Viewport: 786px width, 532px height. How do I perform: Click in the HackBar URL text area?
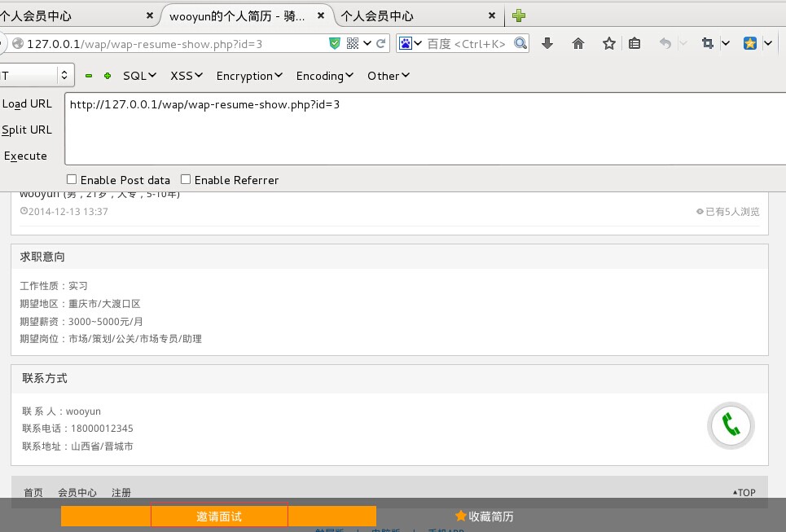(425, 129)
